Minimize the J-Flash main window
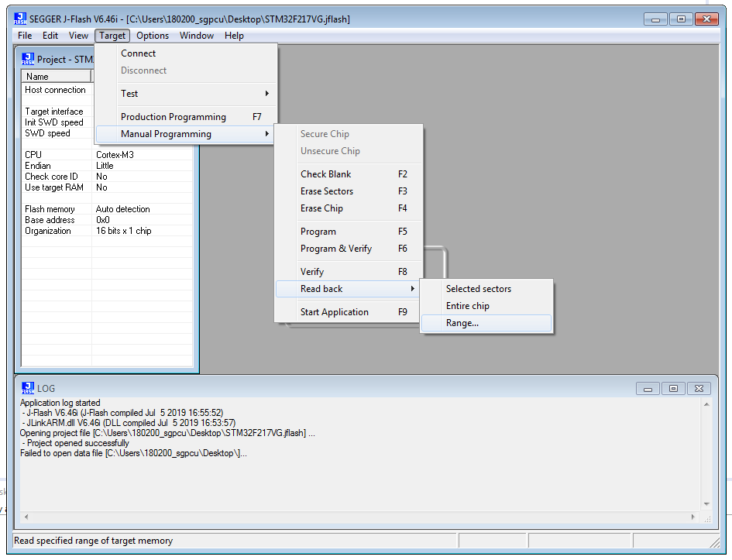The width and height of the screenshot is (732, 560). coord(655,19)
